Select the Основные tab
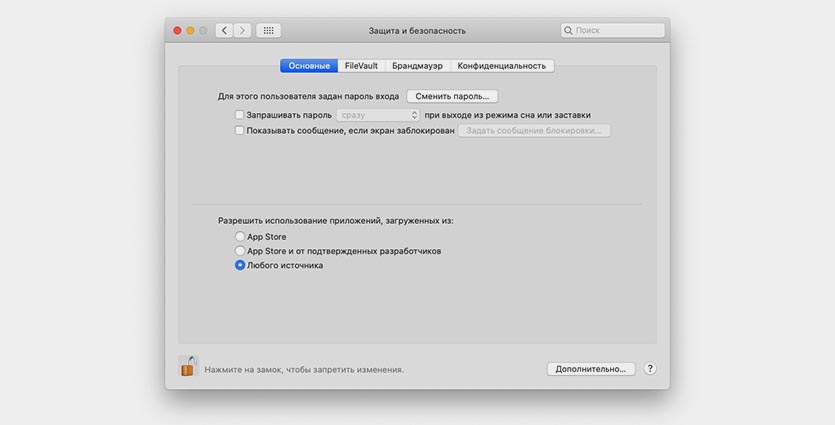The height and width of the screenshot is (425, 835). [309, 66]
